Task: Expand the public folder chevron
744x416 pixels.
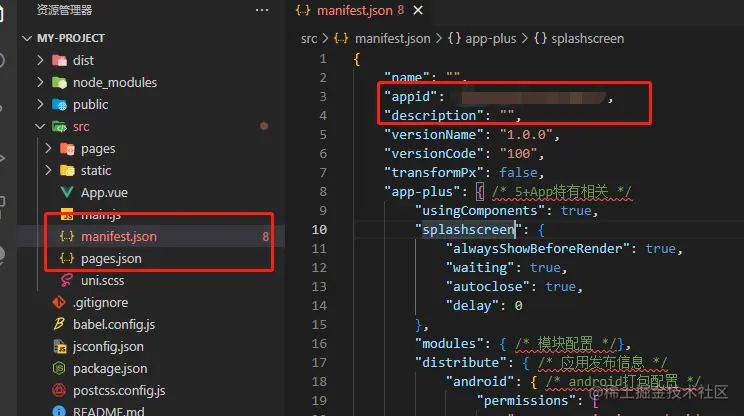Action: 40,104
